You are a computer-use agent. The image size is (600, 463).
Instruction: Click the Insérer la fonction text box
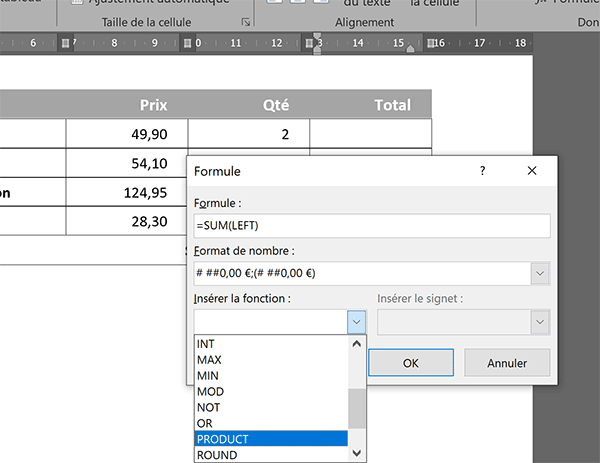271,322
